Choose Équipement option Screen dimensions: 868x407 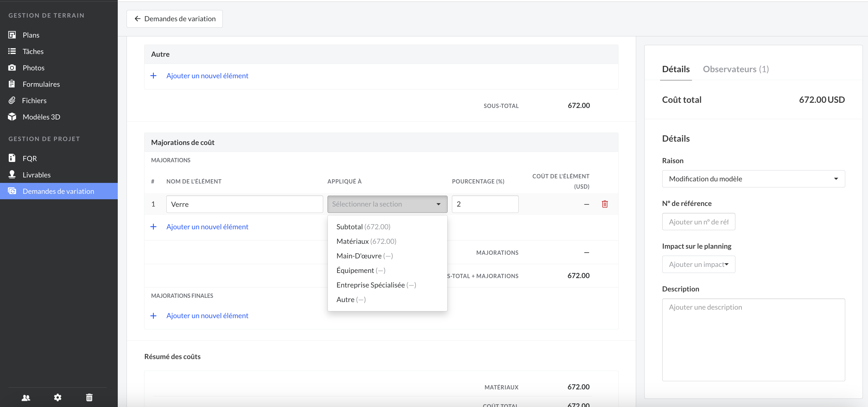point(387,270)
